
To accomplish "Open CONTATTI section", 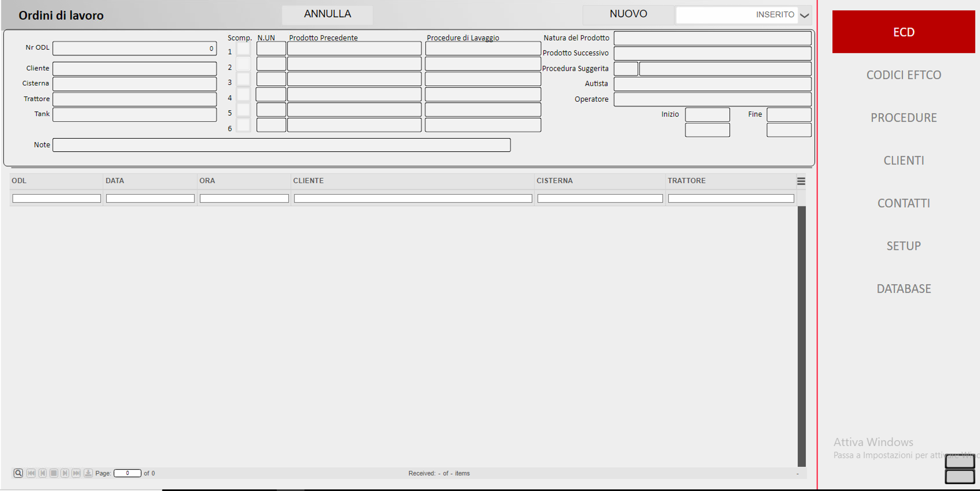I will (x=903, y=203).
